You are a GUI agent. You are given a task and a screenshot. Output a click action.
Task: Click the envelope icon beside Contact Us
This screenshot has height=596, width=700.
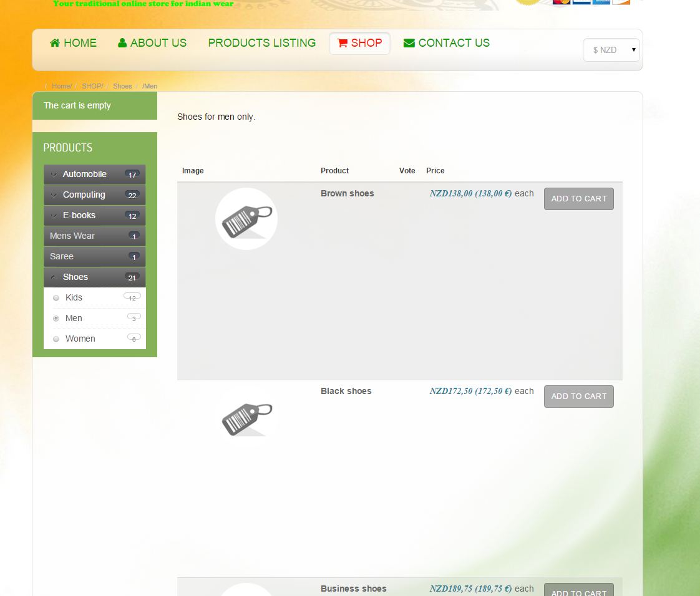409,43
